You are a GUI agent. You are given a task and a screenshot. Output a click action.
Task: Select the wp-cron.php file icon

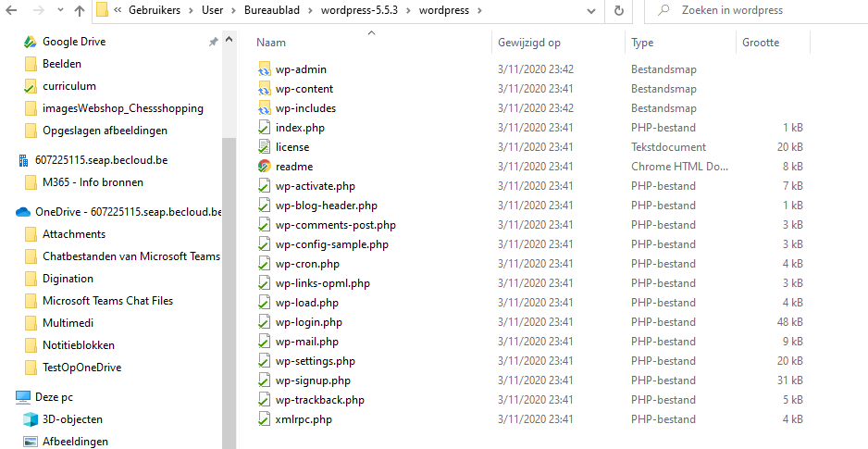click(264, 264)
